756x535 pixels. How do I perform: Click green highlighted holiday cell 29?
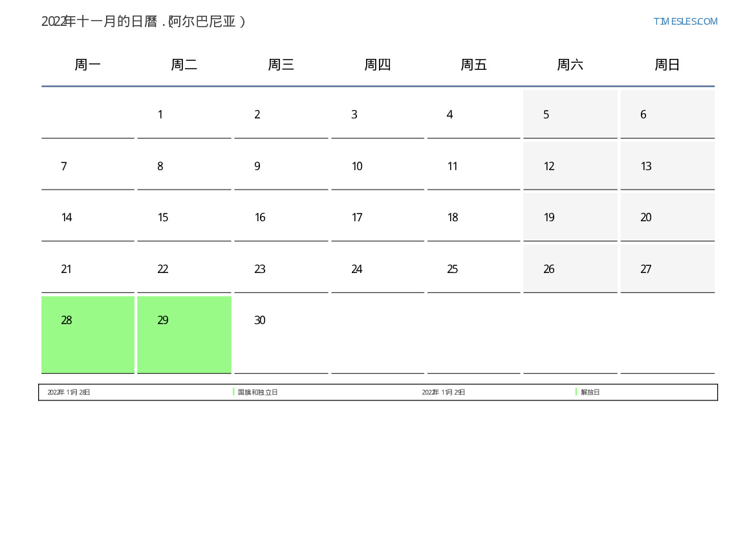coord(184,334)
